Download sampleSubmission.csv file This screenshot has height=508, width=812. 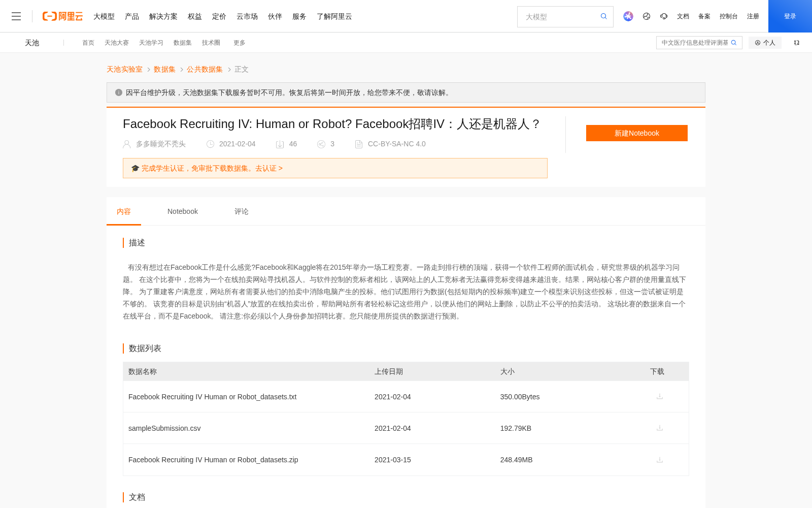pyautogui.click(x=660, y=428)
